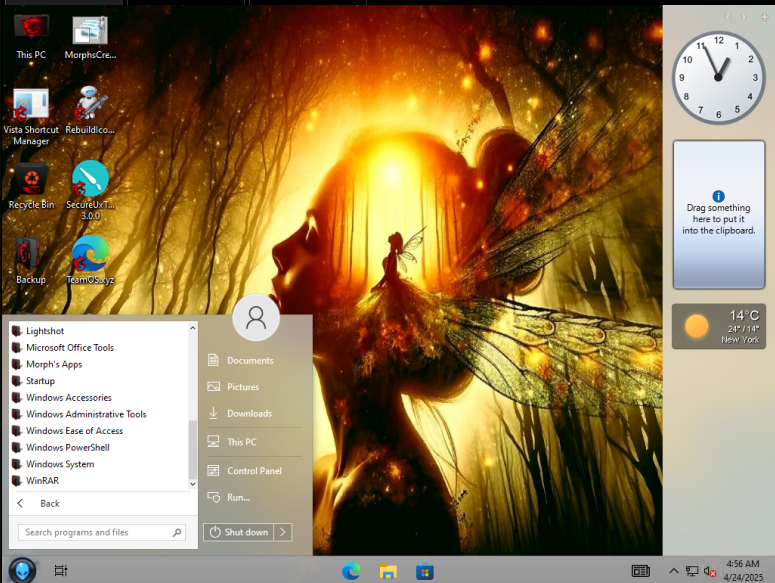This screenshot has height=583, width=775.
Task: Click programs list scrollbar up arrow
Action: click(x=193, y=328)
